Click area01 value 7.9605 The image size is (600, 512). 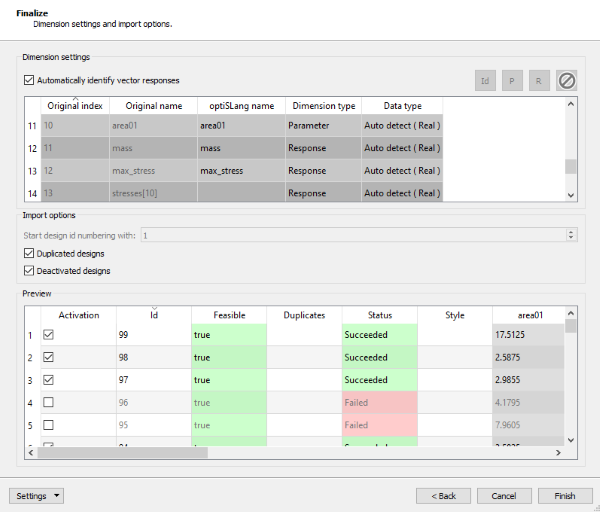tap(528, 425)
